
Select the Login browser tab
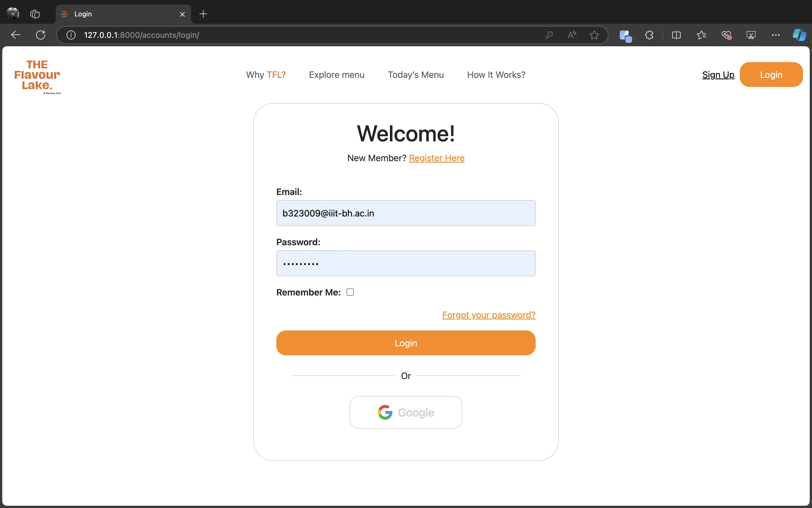(123, 14)
